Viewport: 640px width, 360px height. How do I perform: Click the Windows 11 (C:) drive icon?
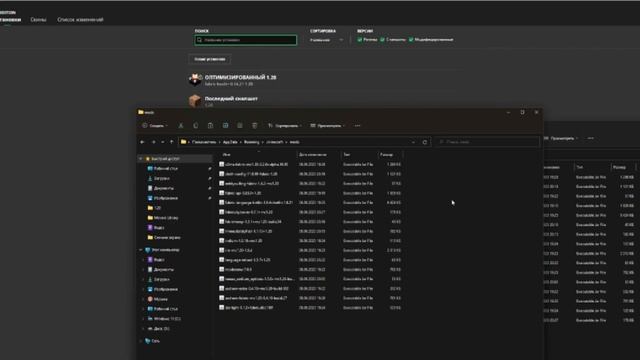click(x=150, y=319)
